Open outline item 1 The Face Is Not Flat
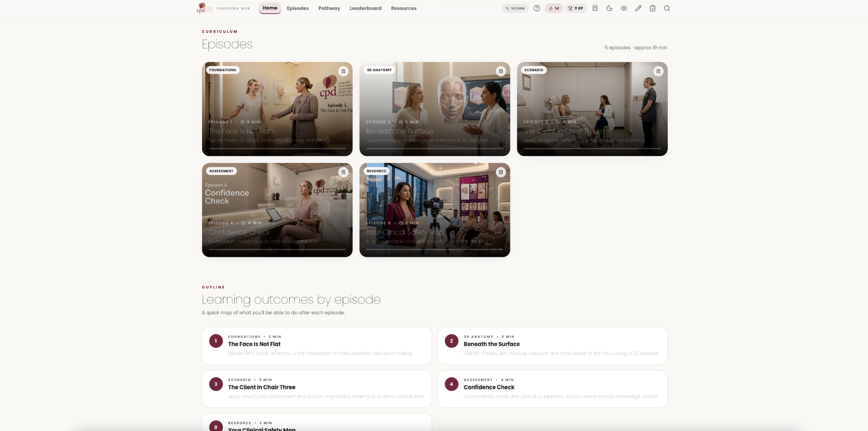Screen dimensions: 868x431 tap(317, 346)
